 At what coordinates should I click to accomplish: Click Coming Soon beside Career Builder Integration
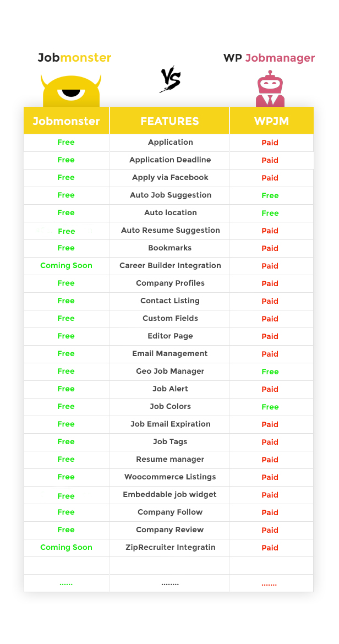click(x=66, y=265)
